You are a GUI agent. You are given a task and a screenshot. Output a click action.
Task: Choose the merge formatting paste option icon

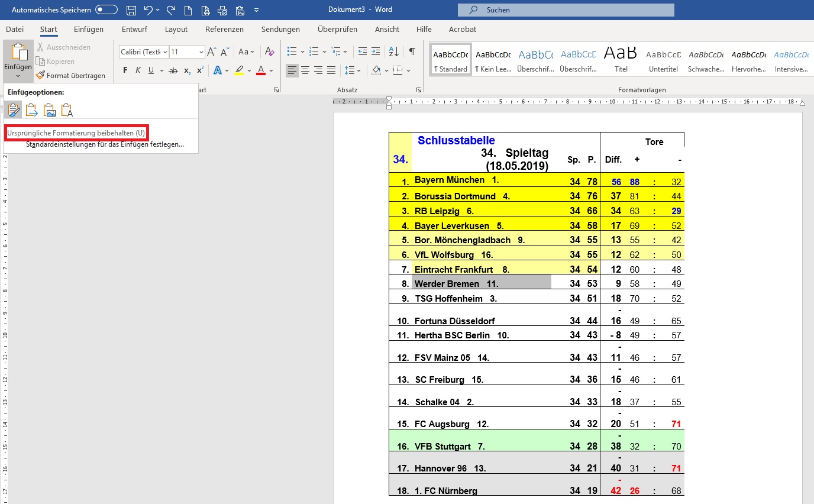32,109
